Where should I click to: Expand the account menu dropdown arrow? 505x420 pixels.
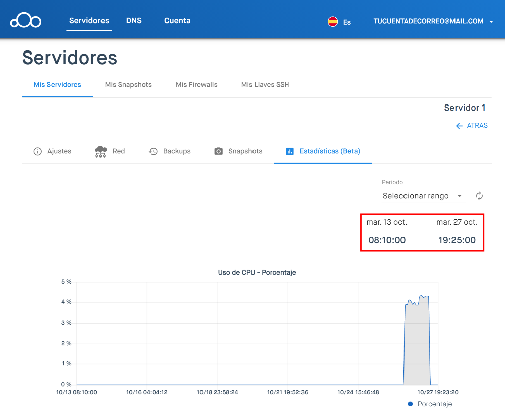pyautogui.click(x=491, y=22)
